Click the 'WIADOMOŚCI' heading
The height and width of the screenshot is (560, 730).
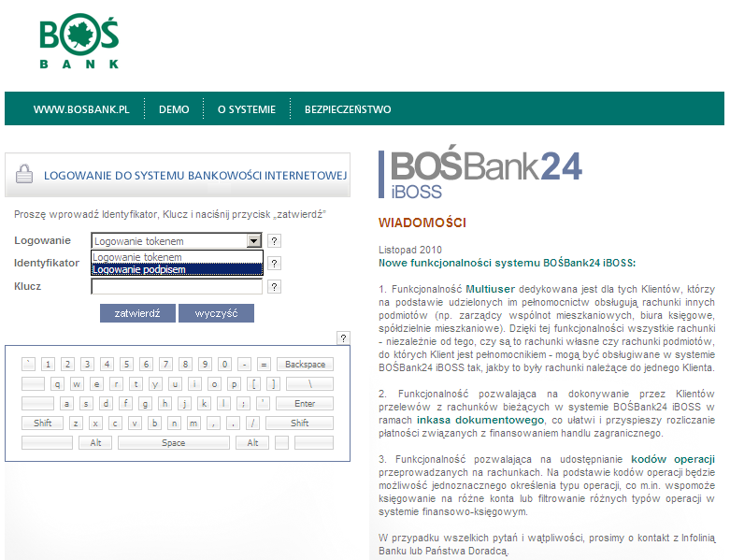point(422,223)
